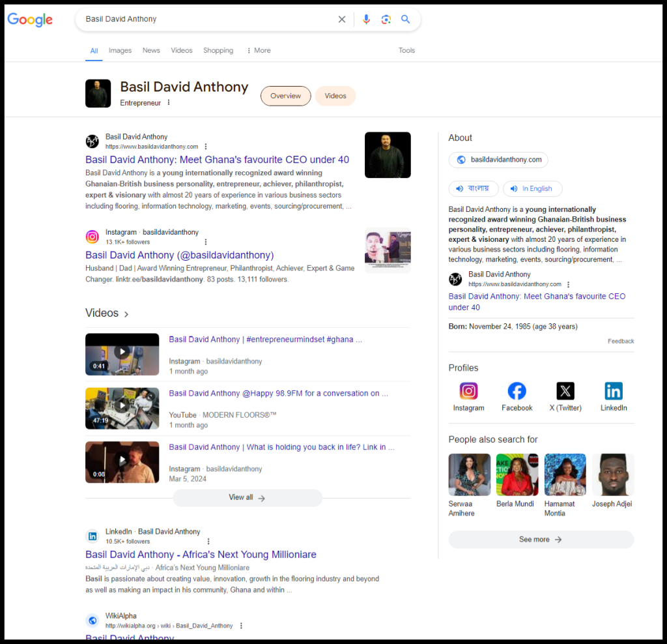Play the 47:19 Happy 98.9FM video

[x=122, y=408]
